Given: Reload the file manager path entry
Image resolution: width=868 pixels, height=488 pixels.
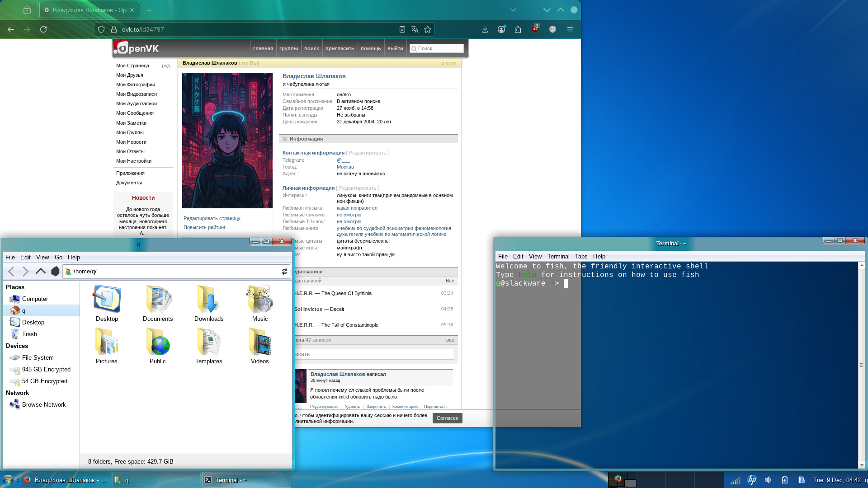Looking at the screenshot, I should click(x=284, y=271).
